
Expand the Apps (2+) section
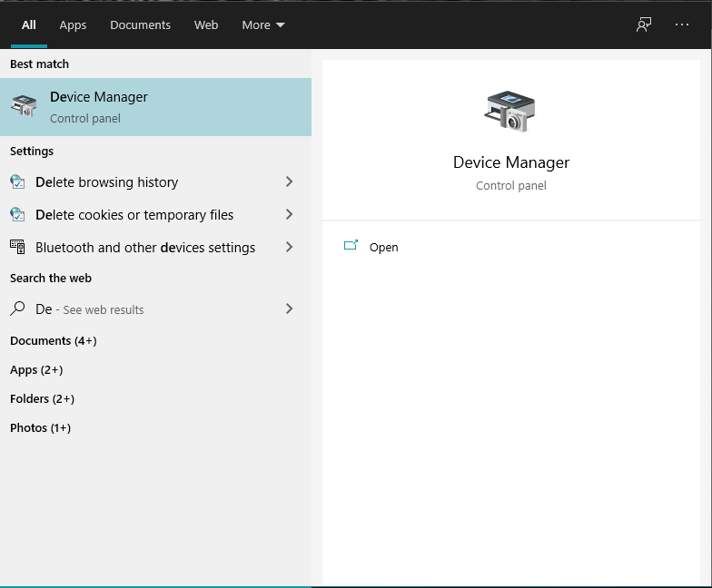coord(36,370)
